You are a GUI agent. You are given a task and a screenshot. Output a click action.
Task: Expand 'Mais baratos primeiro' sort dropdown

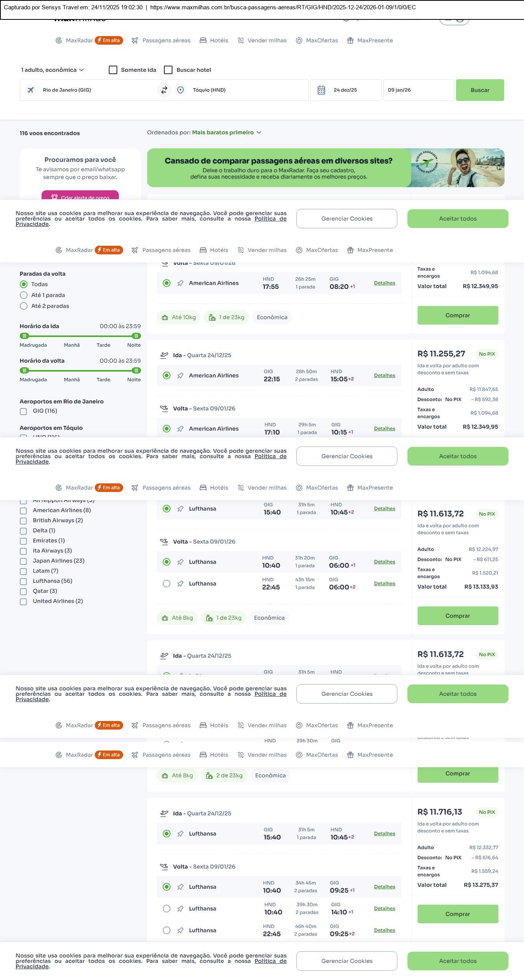[226, 133]
